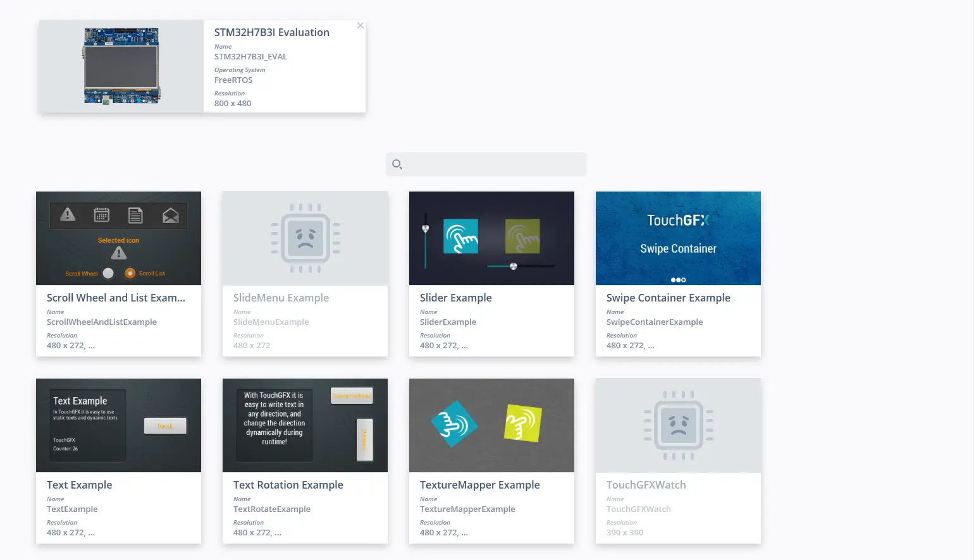
Task: Click the STM32H7B3I board image
Action: coord(121,66)
